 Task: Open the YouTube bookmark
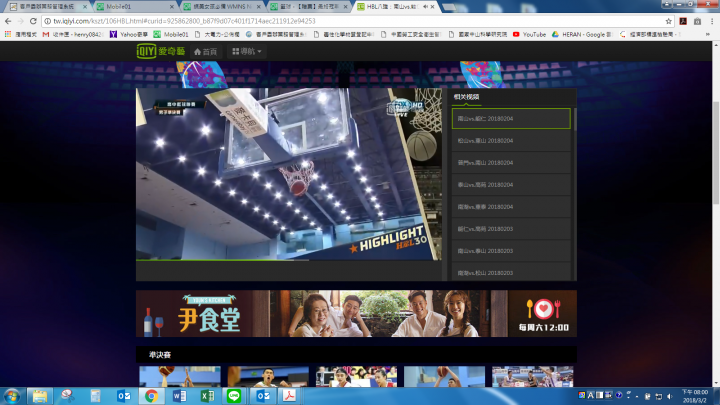[529, 34]
